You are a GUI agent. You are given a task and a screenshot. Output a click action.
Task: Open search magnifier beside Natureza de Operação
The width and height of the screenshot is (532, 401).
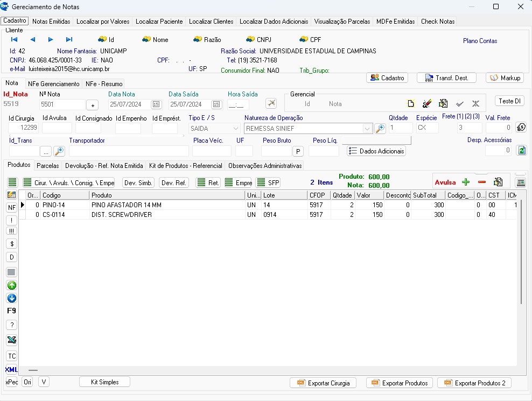coord(380,128)
